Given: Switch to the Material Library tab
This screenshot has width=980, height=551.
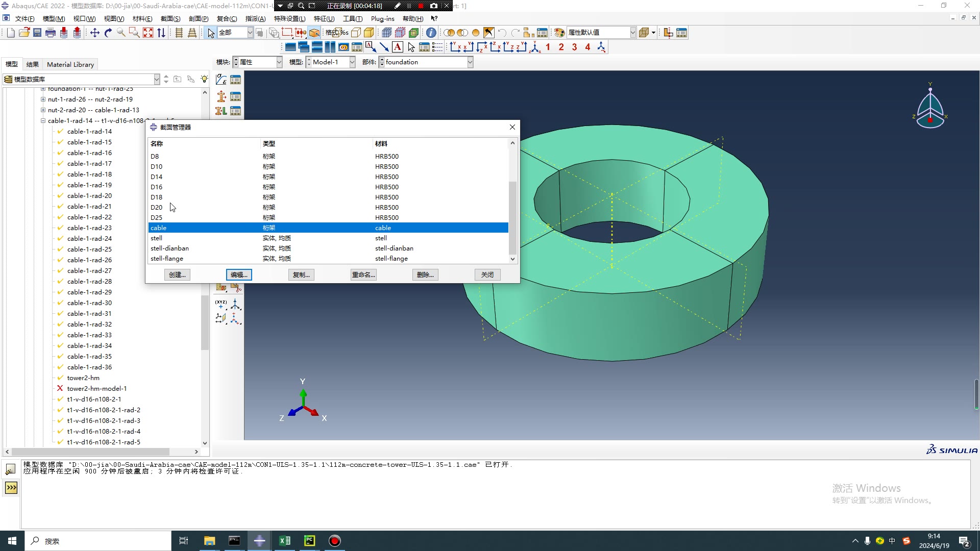Looking at the screenshot, I should (x=70, y=64).
